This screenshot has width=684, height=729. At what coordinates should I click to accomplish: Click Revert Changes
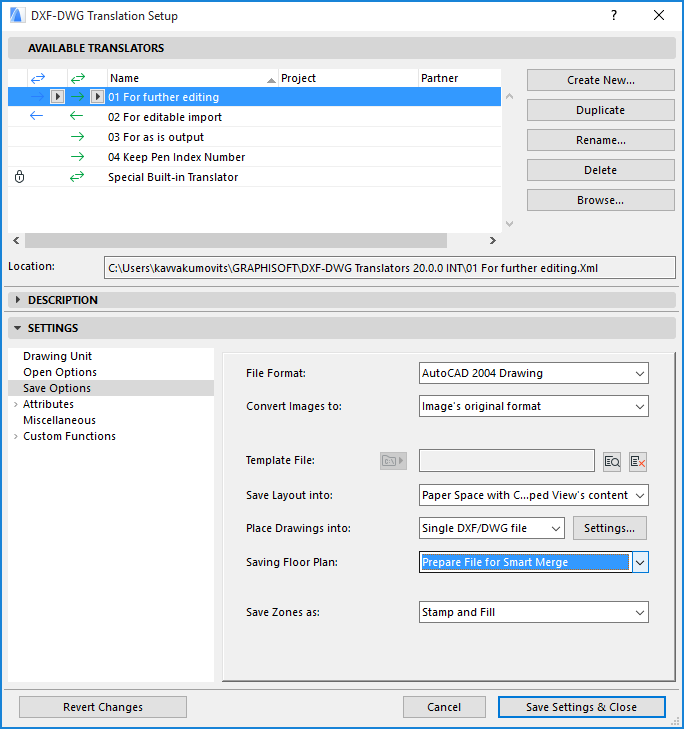click(x=103, y=707)
